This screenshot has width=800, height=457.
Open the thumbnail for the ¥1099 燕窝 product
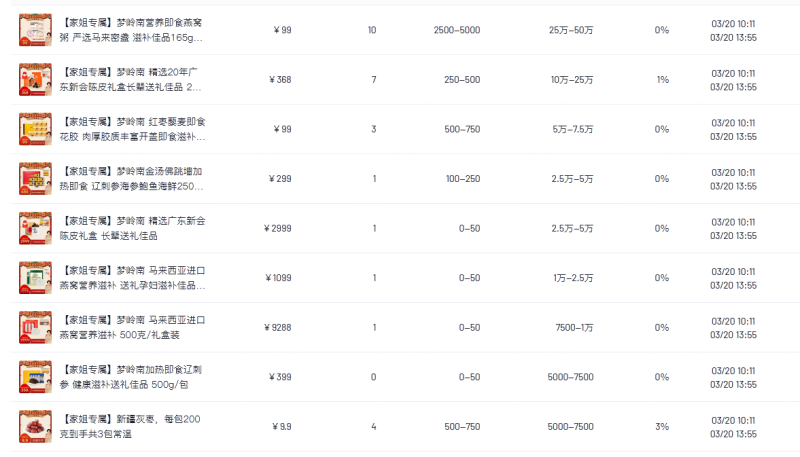coord(35,277)
